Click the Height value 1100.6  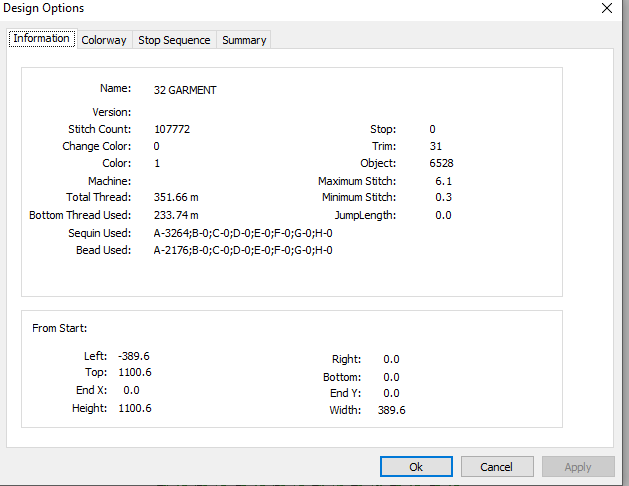[135, 408]
